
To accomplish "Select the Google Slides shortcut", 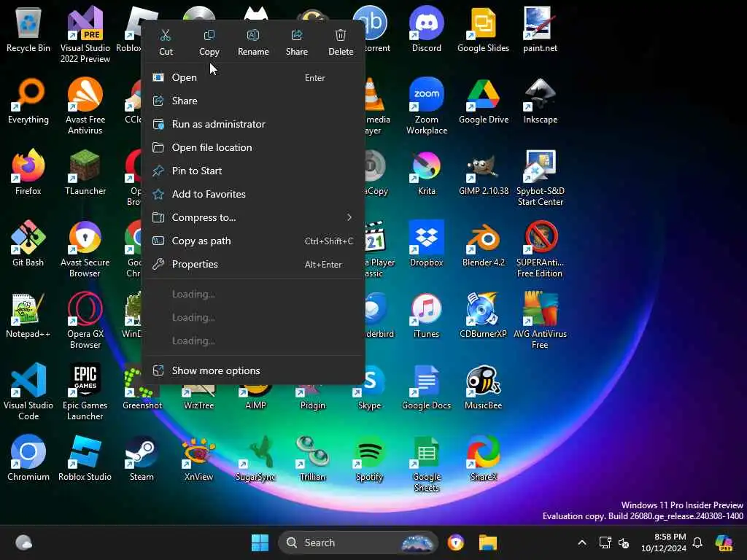I will [483, 29].
